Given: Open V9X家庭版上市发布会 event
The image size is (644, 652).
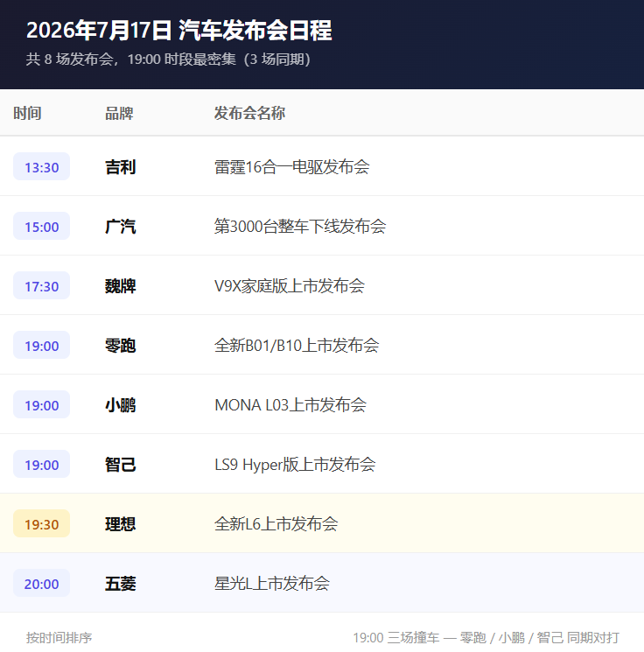Looking at the screenshot, I should 290,286.
